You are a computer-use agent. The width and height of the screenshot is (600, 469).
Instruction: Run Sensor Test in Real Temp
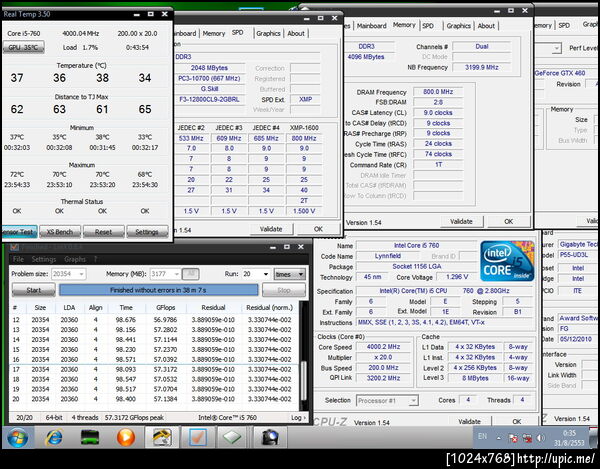pyautogui.click(x=20, y=232)
